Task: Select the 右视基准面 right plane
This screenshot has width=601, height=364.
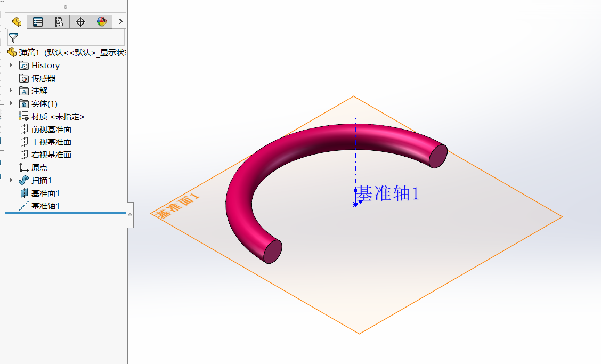Action: click(x=51, y=155)
